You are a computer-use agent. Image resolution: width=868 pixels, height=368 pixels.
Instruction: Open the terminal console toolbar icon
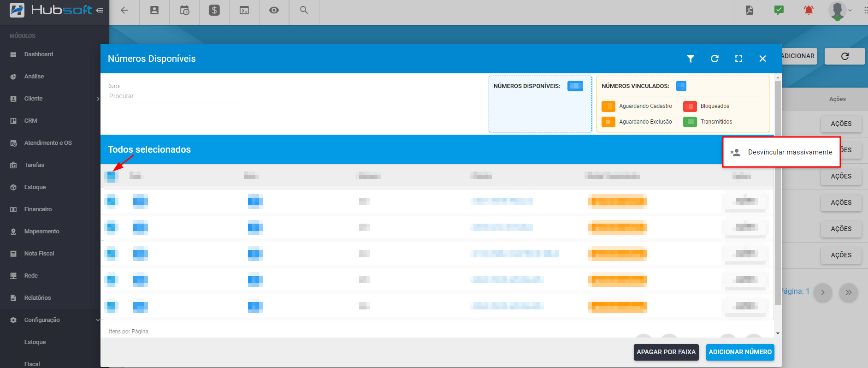tap(244, 10)
